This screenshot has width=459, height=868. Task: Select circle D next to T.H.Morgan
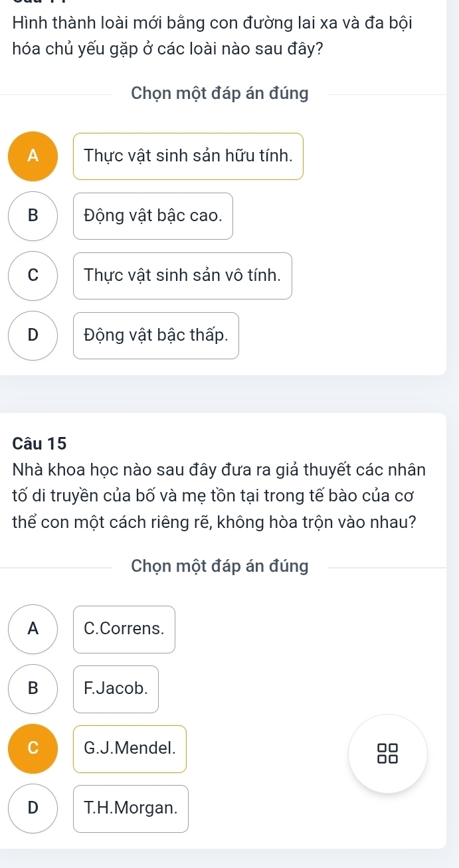33,808
